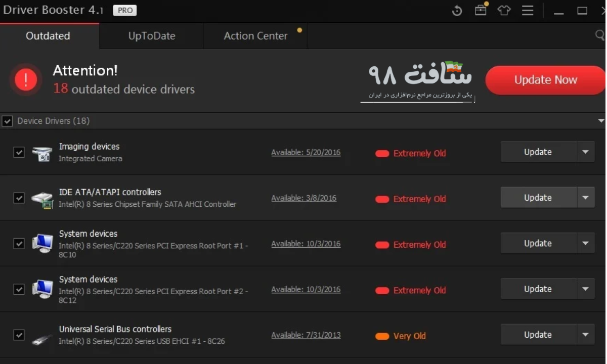Click the PRO badge in the title
This screenshot has height=364, width=607.
(x=125, y=10)
